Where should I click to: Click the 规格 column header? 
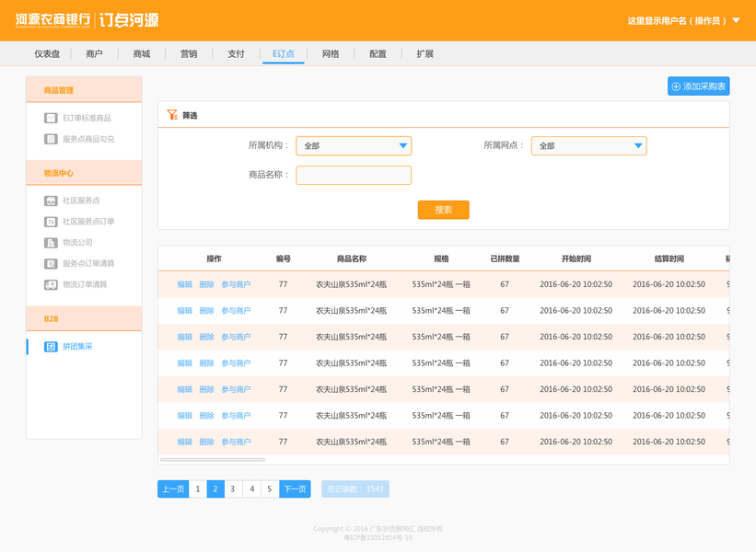tap(441, 259)
